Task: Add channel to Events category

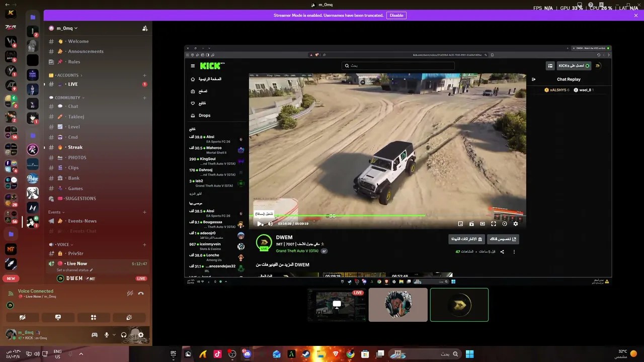Action: pos(144,212)
